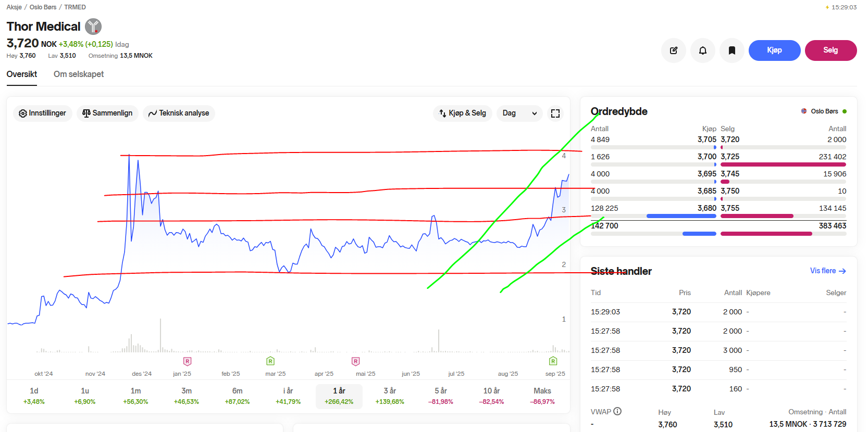Open Vis flere trades link
Viewport: 868px width, 432px height.
coord(827,271)
